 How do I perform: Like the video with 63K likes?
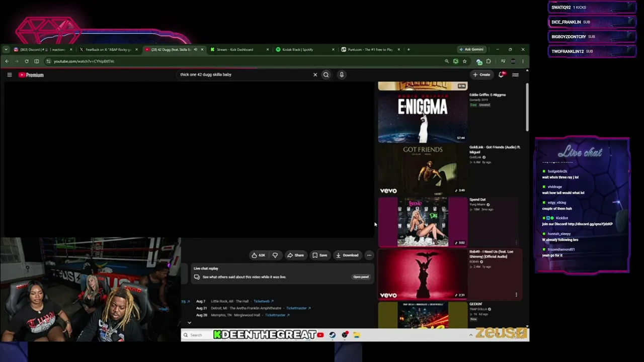click(259, 255)
